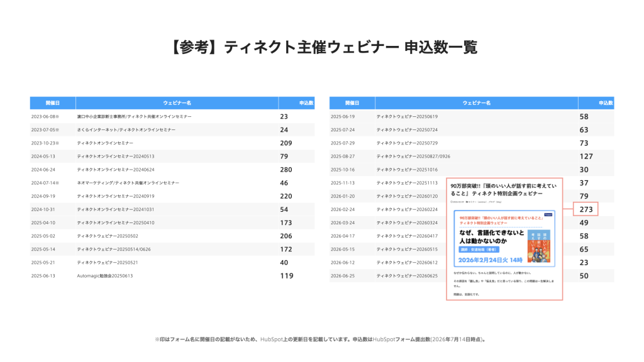Click ティネクトウェビナー20251113 webinar name
The image size is (644, 362).
click(x=407, y=183)
